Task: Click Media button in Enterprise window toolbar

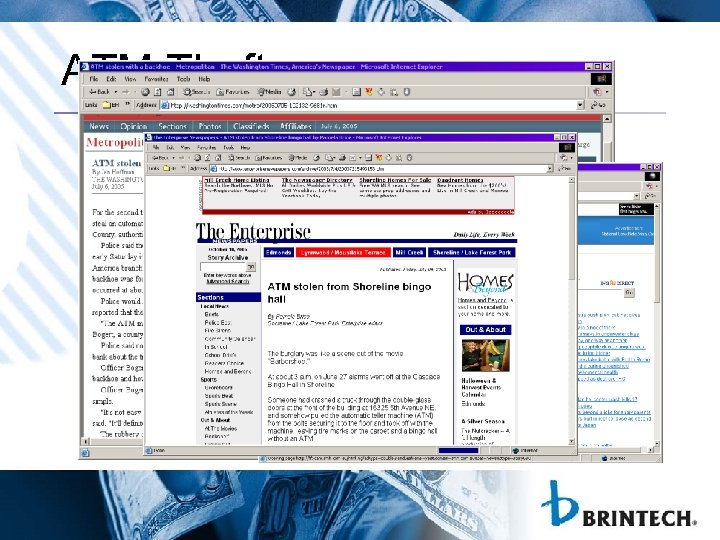Action: tap(298, 158)
